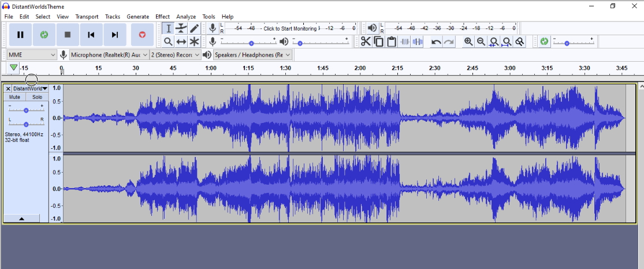Click the green loop Play button

(x=44, y=35)
